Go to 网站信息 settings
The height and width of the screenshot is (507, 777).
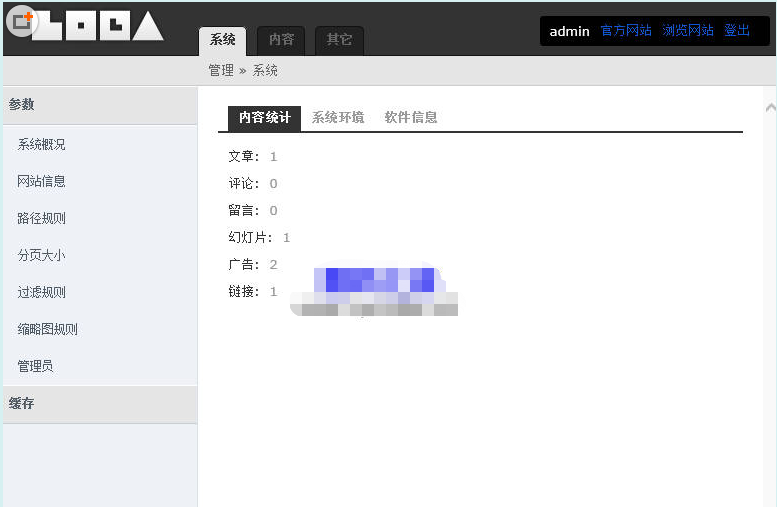point(41,182)
